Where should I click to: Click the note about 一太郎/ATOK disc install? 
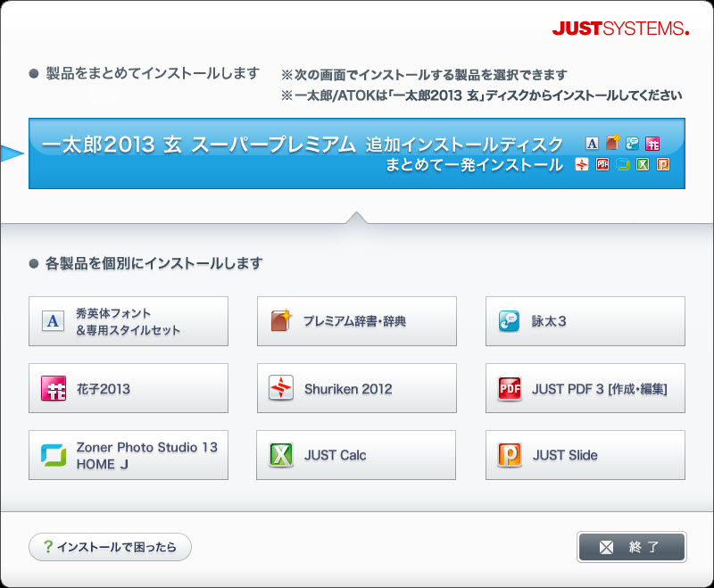pos(482,95)
